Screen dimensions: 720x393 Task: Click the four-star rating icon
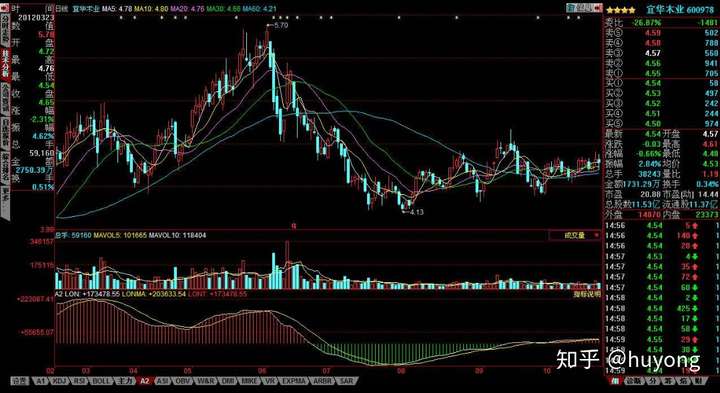coord(621,10)
